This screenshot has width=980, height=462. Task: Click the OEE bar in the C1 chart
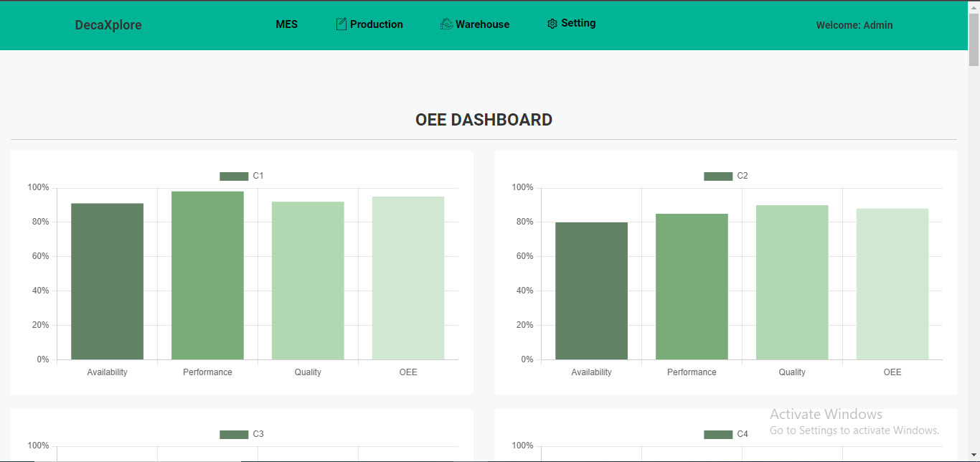point(408,278)
